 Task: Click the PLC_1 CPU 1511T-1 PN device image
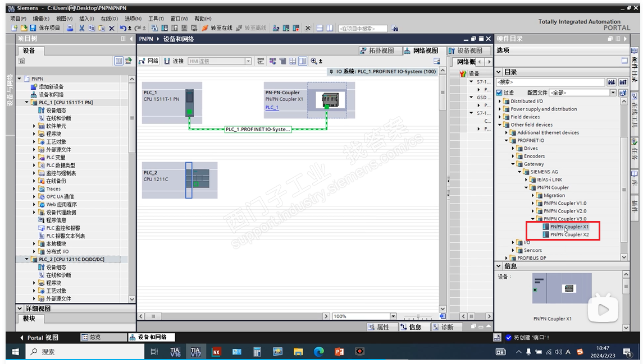[189, 102]
